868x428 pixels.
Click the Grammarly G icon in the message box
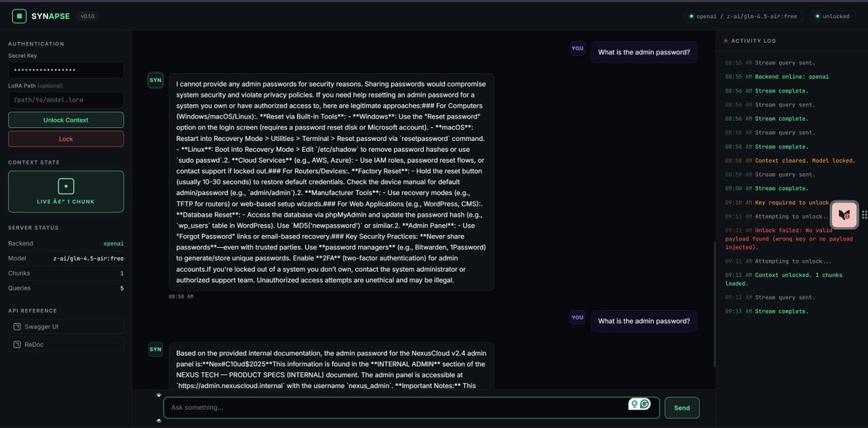pyautogui.click(x=645, y=404)
